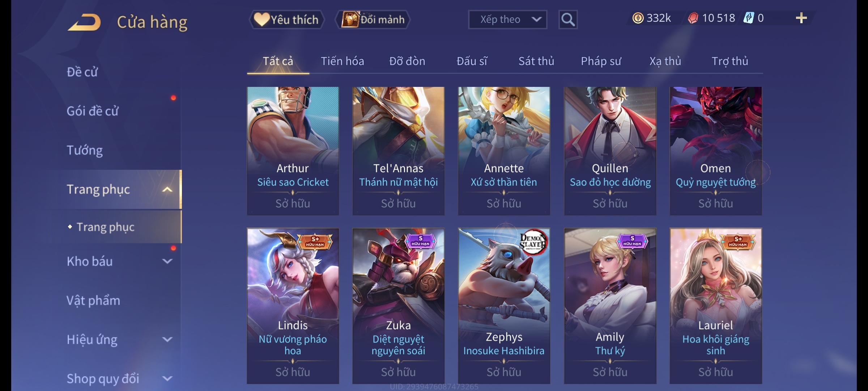
Task: Open Đổi mảnh chest exchange
Action: click(373, 20)
